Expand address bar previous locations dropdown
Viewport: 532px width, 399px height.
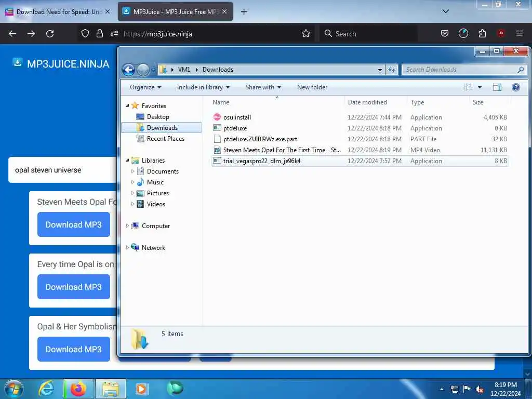click(380, 70)
